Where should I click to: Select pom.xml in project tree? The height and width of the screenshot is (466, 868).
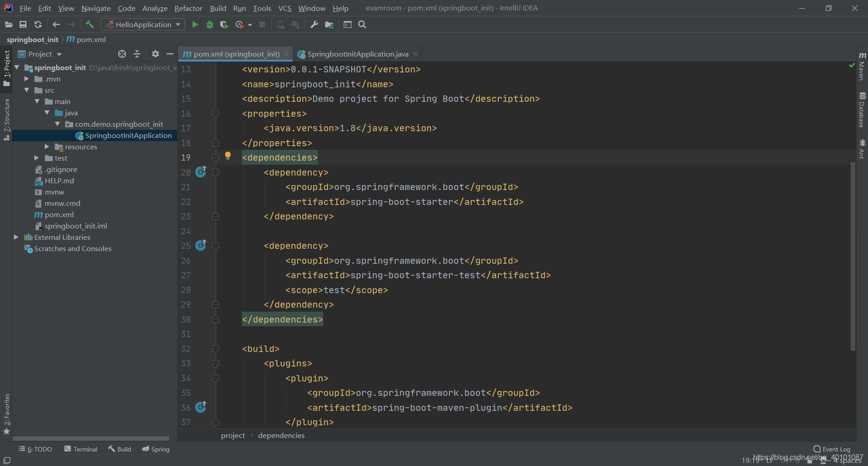pos(59,214)
